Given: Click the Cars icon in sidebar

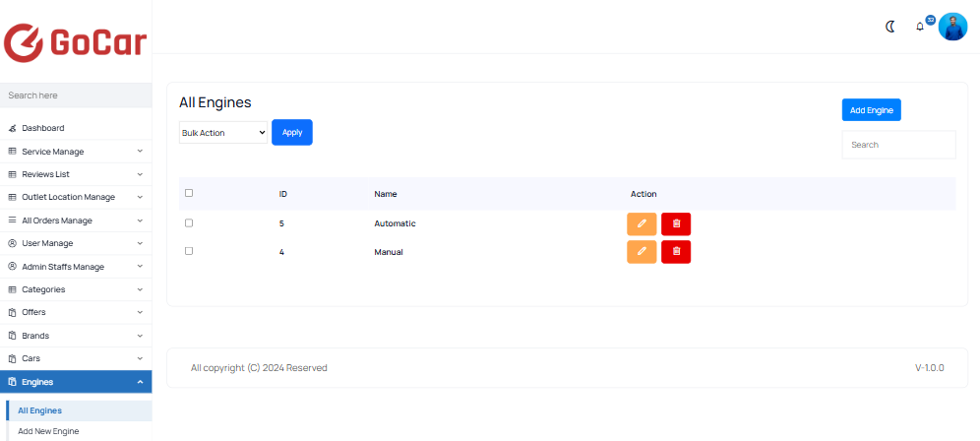Looking at the screenshot, I should click(12, 358).
